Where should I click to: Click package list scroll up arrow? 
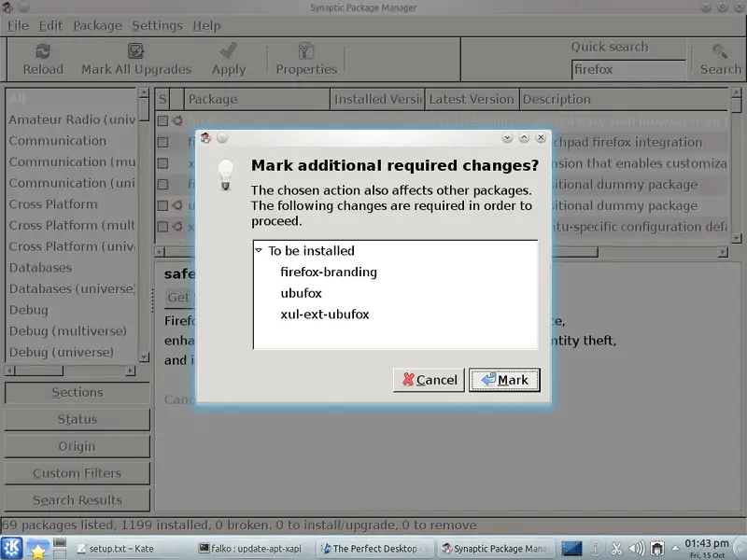[736, 92]
